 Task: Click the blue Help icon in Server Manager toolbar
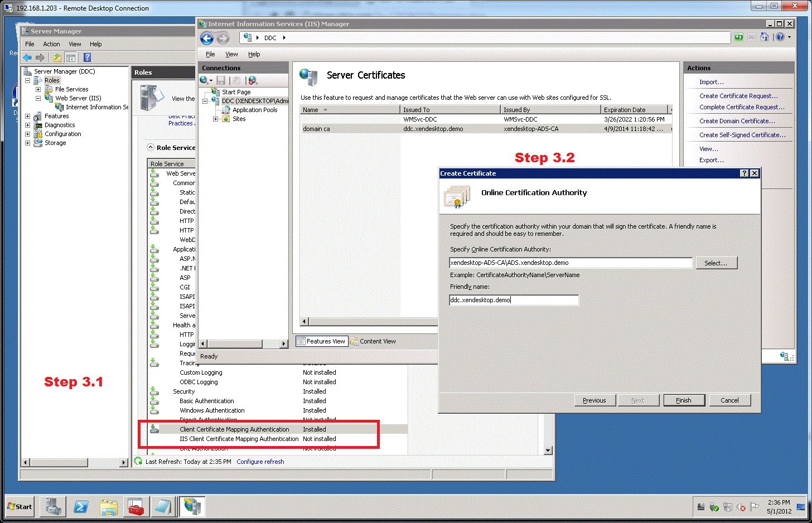[x=87, y=57]
